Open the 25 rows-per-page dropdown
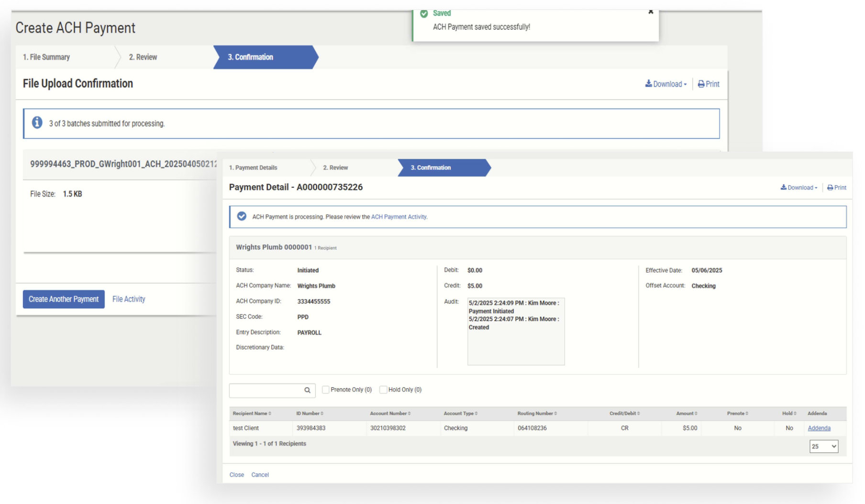 (x=823, y=446)
